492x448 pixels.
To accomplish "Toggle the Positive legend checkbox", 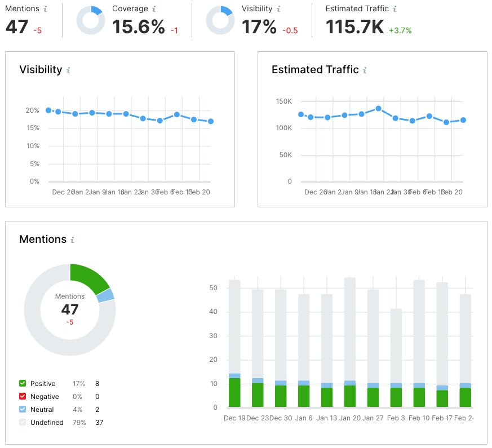I will [23, 384].
